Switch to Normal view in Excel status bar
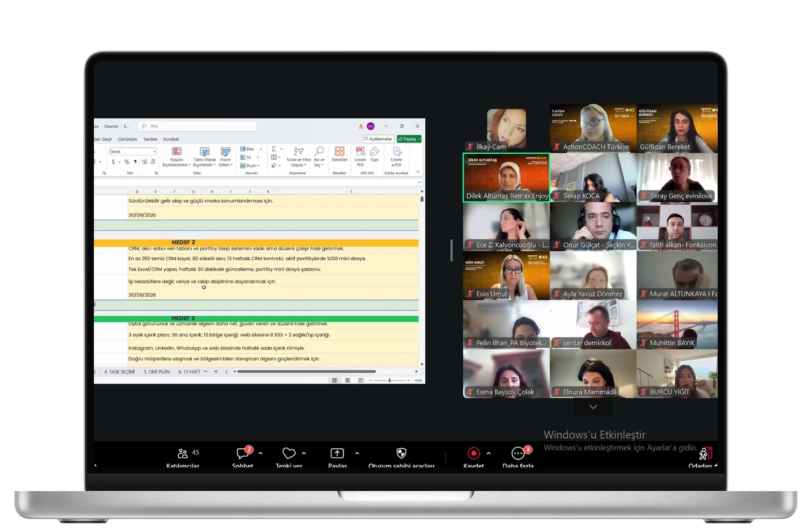 tap(334, 380)
